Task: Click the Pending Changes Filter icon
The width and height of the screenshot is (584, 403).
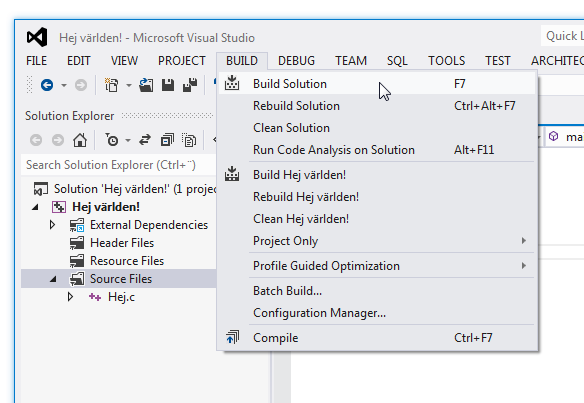Action: [112, 140]
